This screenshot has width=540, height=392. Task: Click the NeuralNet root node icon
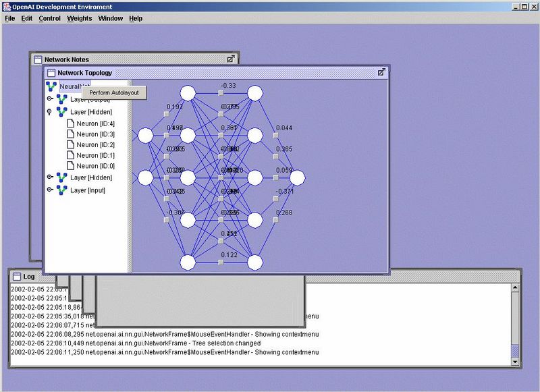(51, 86)
